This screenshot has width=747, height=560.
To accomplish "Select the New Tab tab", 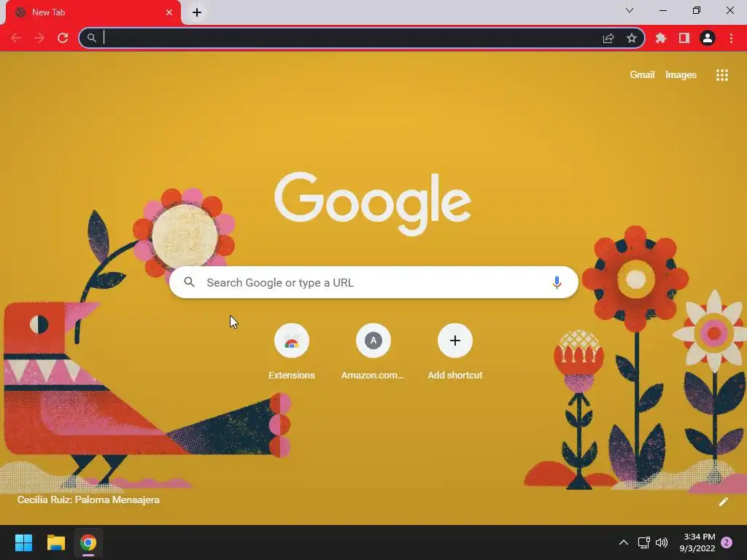I will (93, 12).
